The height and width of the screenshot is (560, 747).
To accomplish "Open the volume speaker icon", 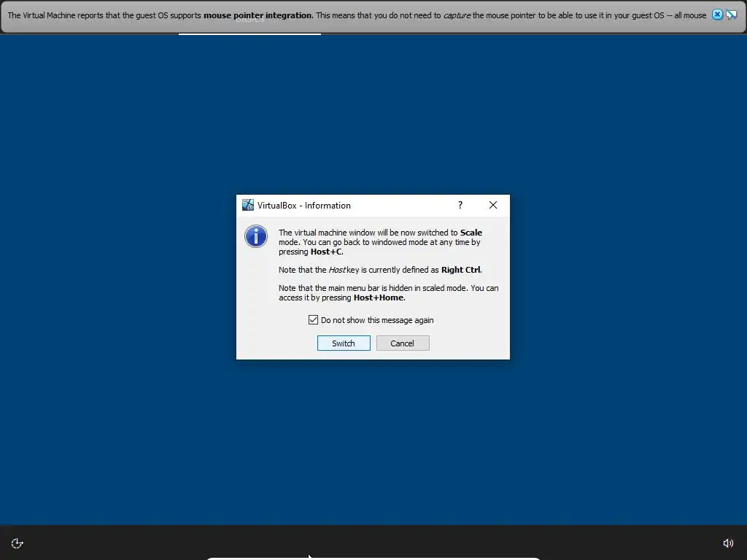I will click(x=728, y=543).
